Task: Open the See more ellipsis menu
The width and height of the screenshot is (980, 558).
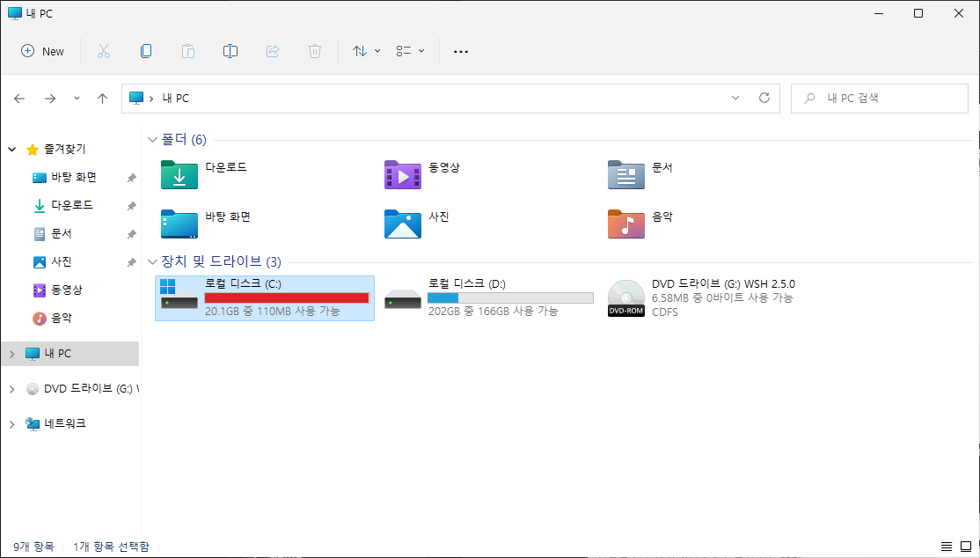Action: pyautogui.click(x=461, y=51)
